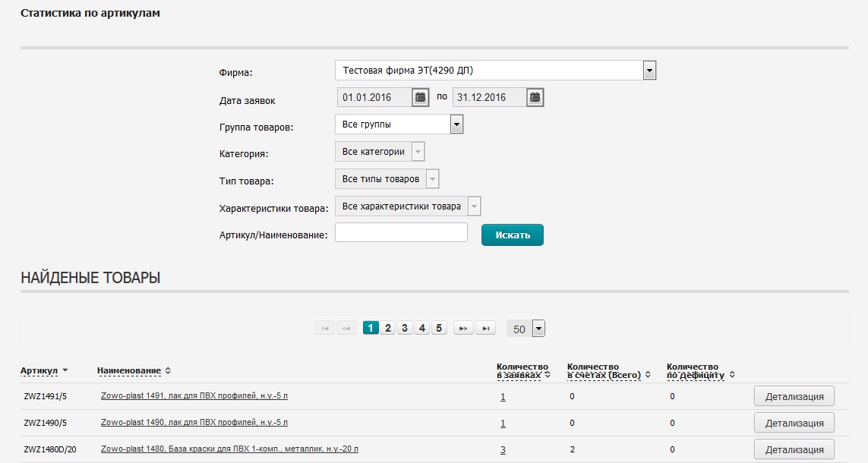Screen dimensions: 868x463
Task: Go to the next page arrow
Action: (x=463, y=328)
